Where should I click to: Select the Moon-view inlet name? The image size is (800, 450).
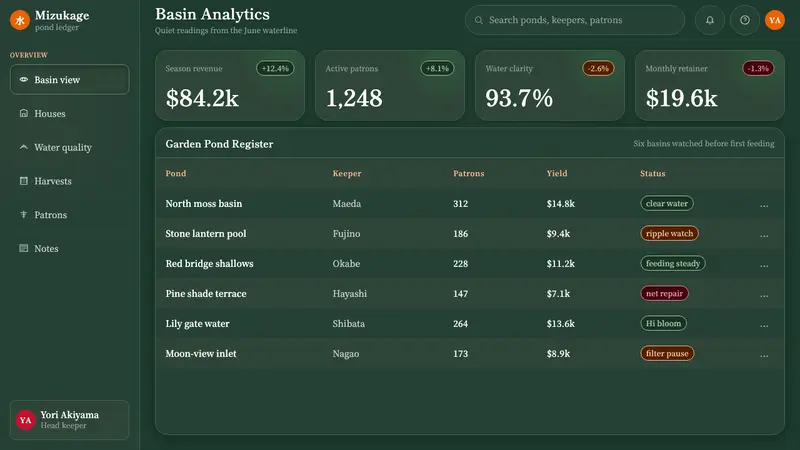(201, 354)
